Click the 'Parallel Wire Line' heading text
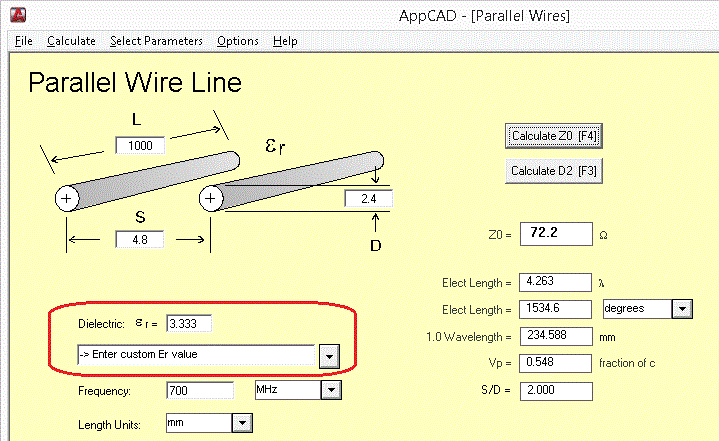This screenshot has width=719, height=441. point(135,83)
